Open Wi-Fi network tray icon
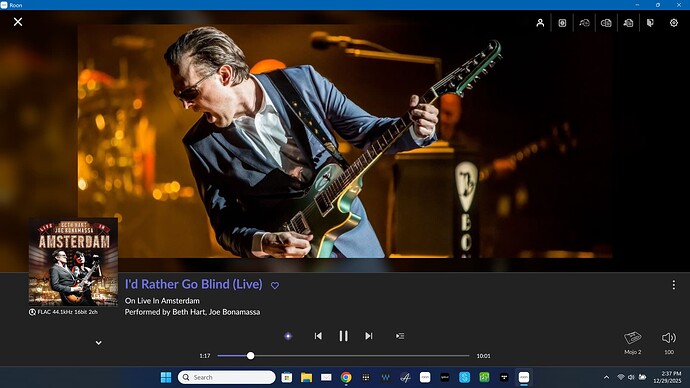 tap(621, 377)
